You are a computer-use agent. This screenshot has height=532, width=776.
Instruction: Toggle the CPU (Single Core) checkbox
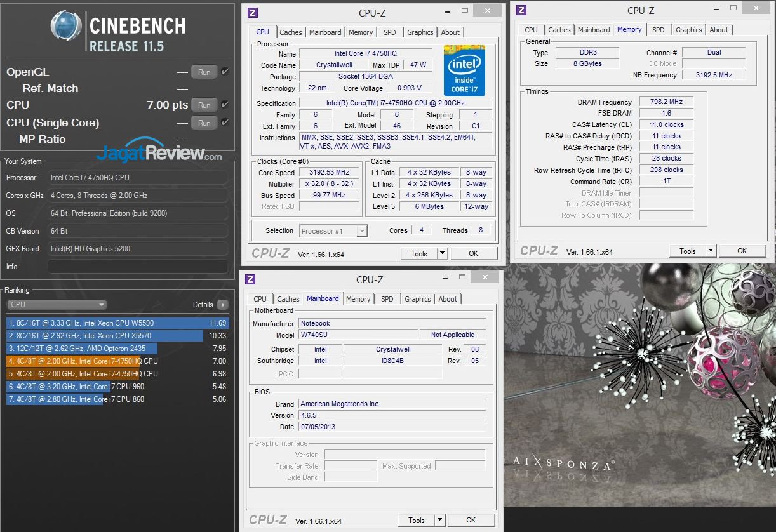pos(225,123)
